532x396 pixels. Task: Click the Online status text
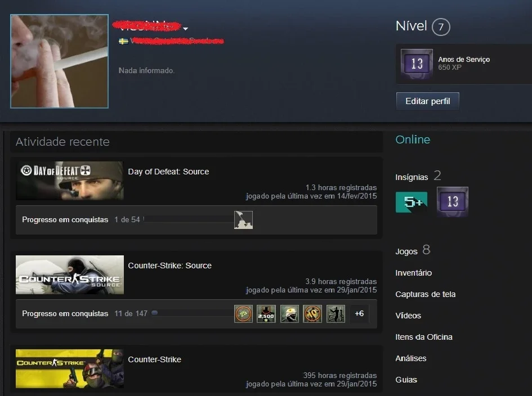click(x=413, y=139)
